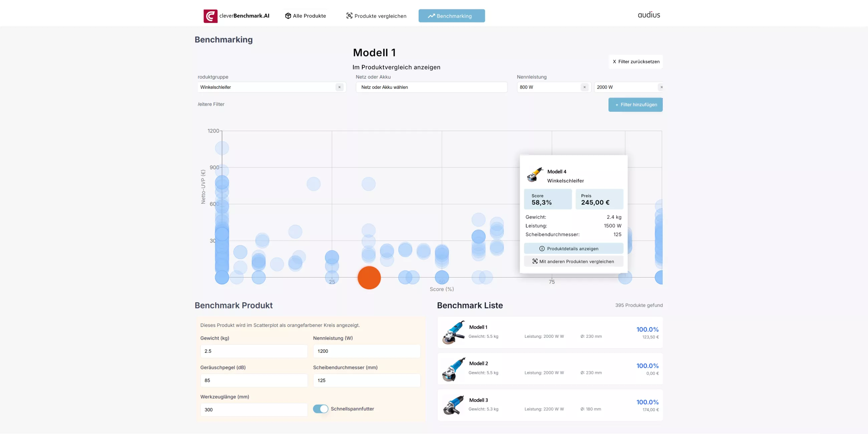Open Produktdetails anzeigen for Modell 4
The width and height of the screenshot is (868, 434).
coord(574,249)
